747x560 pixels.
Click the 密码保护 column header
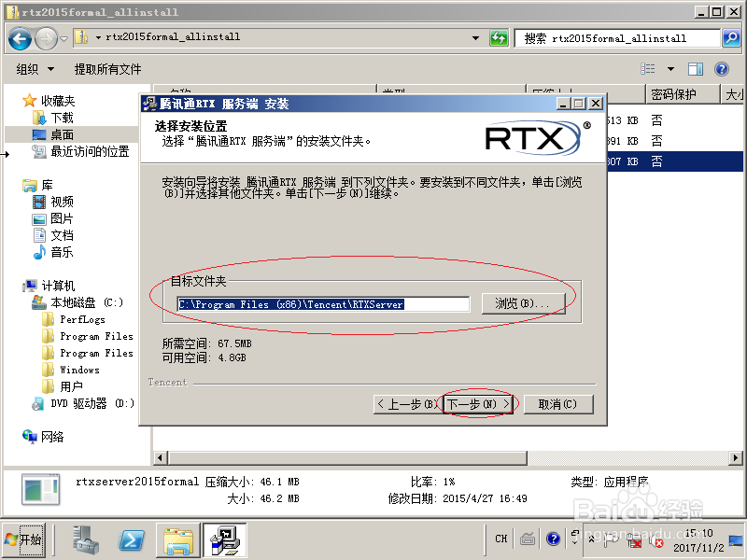[x=682, y=94]
